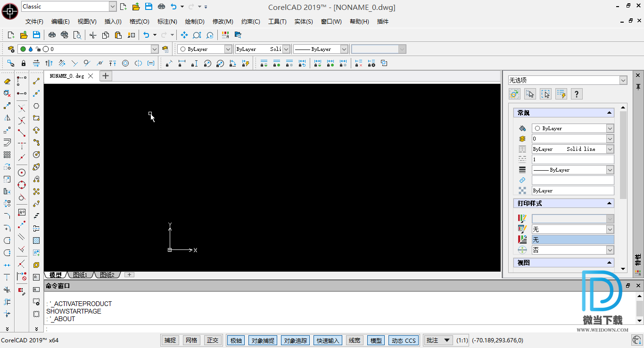Collapse the 视图 section in properties
This screenshot has height=348, width=644.
610,263
